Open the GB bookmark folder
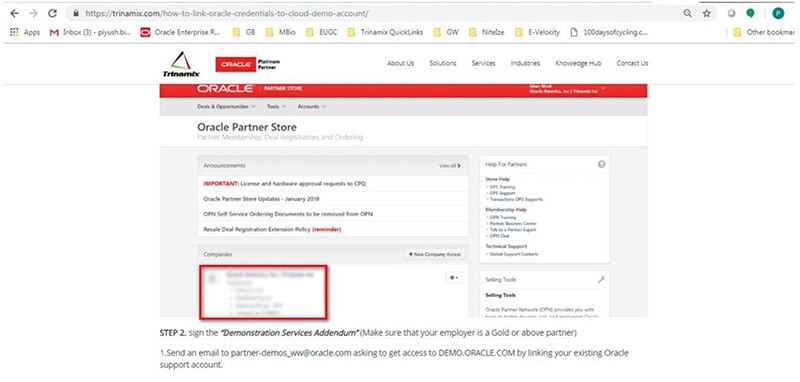Image resolution: width=800 pixels, height=382 pixels. pyautogui.click(x=244, y=32)
